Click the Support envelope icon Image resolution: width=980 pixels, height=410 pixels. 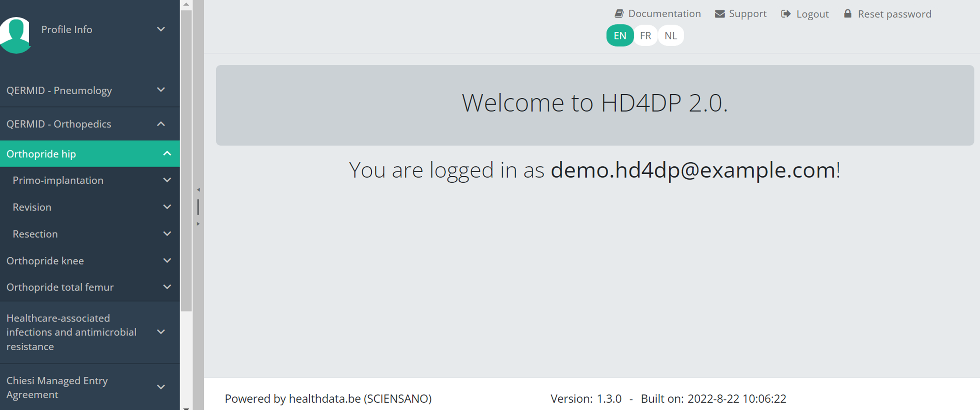click(x=719, y=14)
